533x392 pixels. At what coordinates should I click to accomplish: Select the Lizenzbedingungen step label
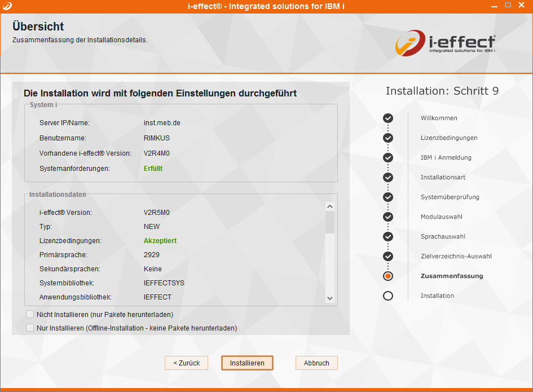[x=449, y=138]
